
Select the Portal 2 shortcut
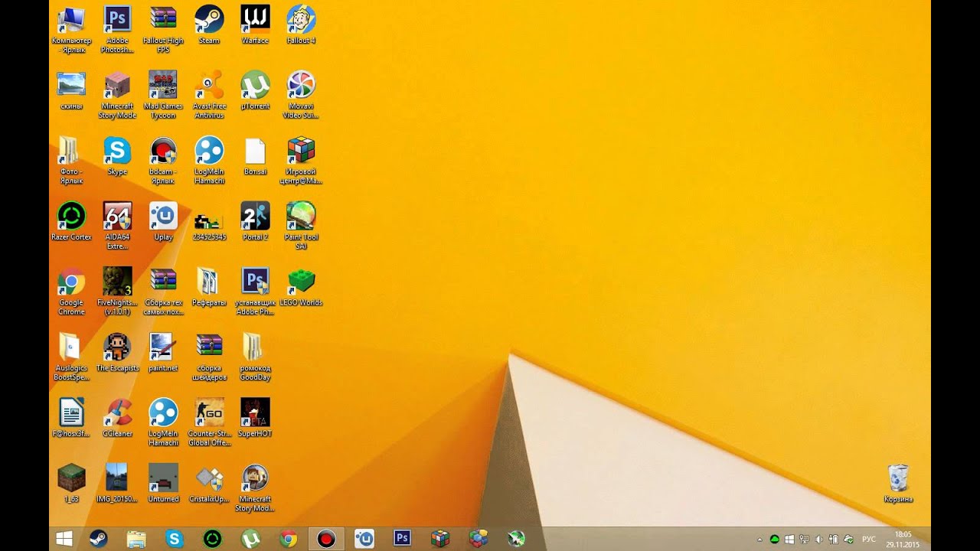[x=255, y=221]
